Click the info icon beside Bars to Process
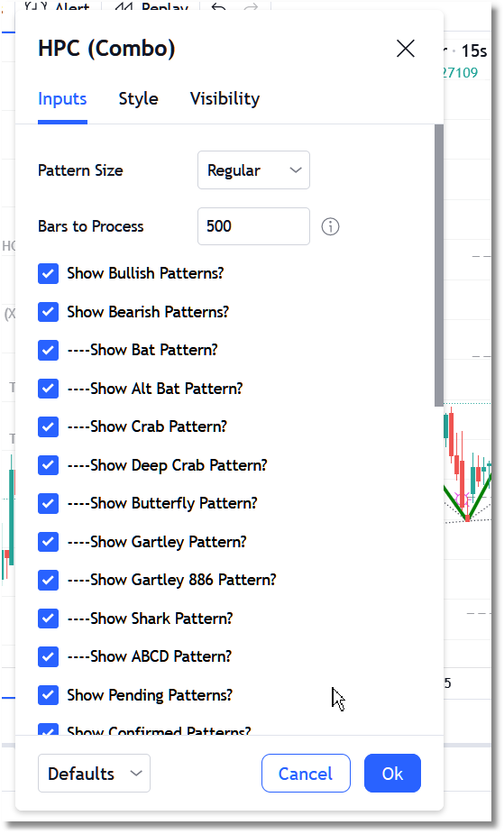Viewport: 504px width, 834px height. coord(330,226)
